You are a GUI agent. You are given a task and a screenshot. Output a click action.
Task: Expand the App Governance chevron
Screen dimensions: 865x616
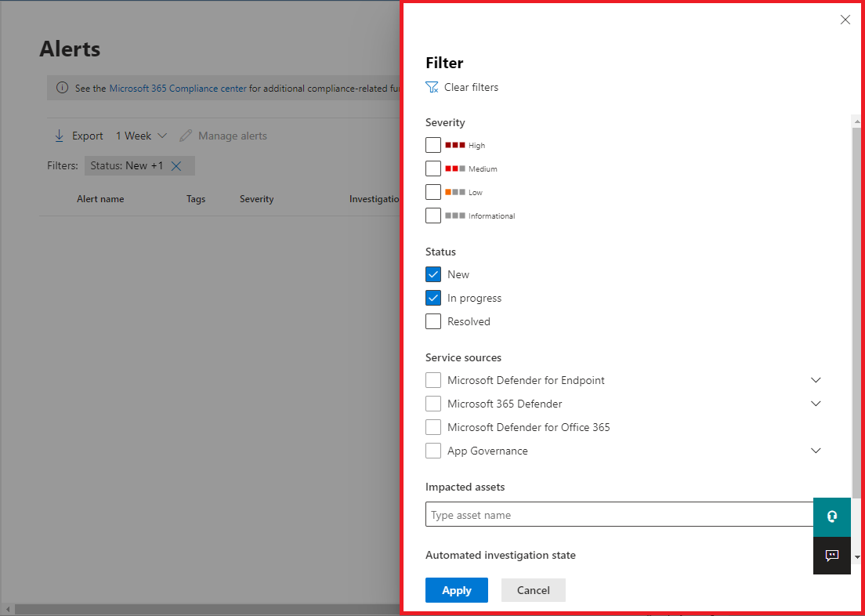tap(816, 451)
